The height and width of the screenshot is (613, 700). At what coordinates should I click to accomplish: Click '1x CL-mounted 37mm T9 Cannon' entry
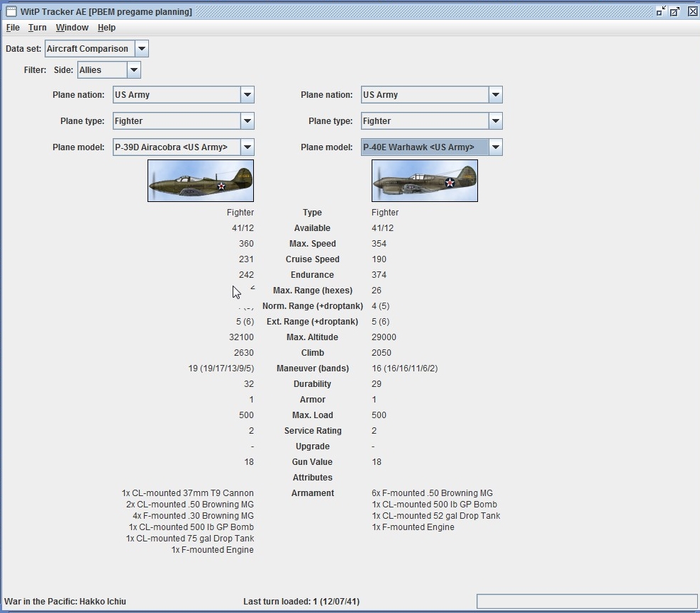[187, 493]
